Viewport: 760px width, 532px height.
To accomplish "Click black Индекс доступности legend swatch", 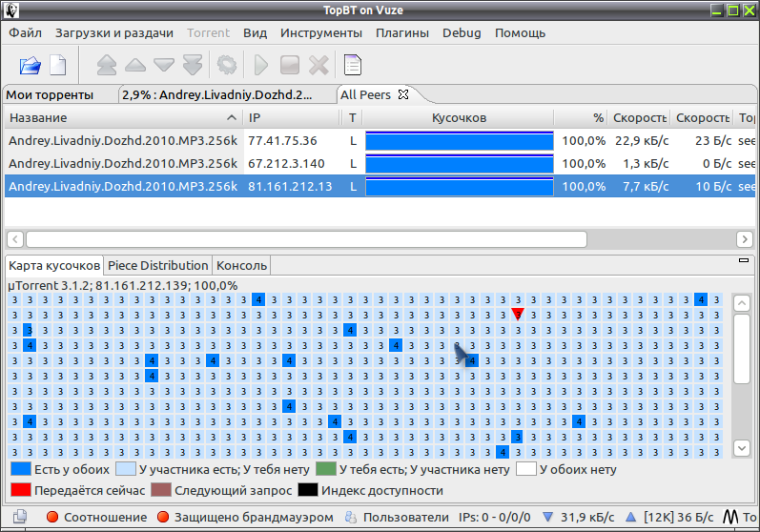I will click(308, 490).
